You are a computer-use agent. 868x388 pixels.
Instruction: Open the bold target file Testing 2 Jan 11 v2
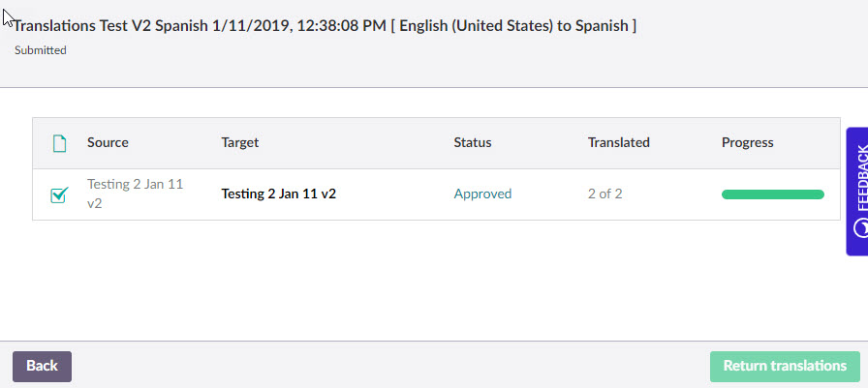pyautogui.click(x=278, y=194)
